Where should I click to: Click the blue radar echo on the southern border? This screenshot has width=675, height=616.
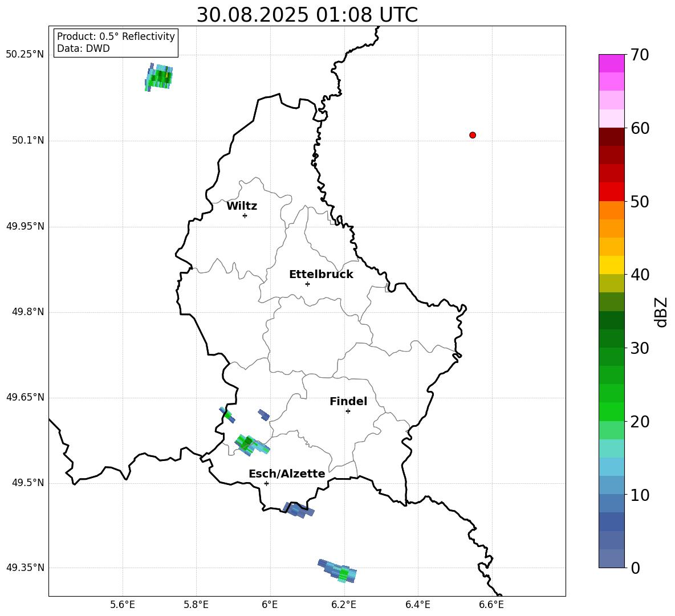point(298,510)
